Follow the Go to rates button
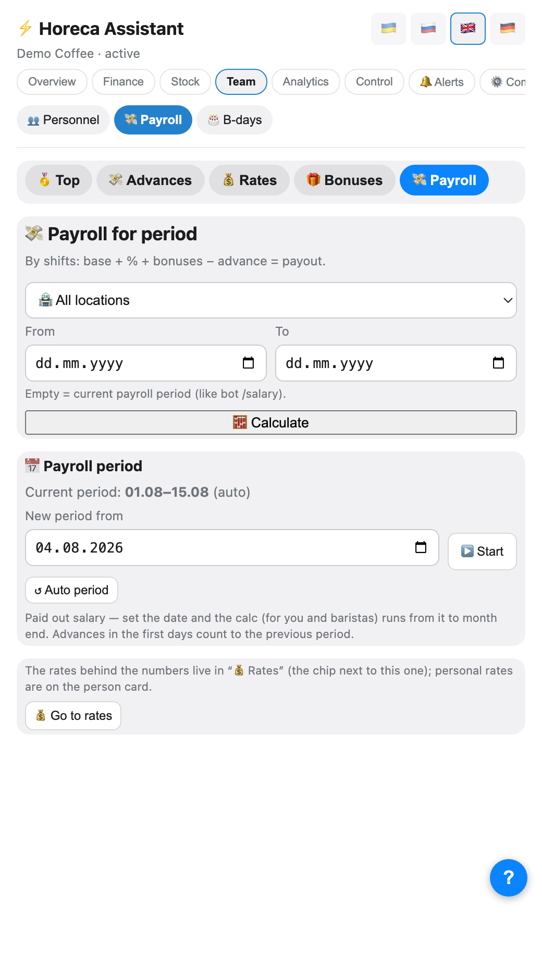This screenshot has height=980, width=542. pos(73,716)
